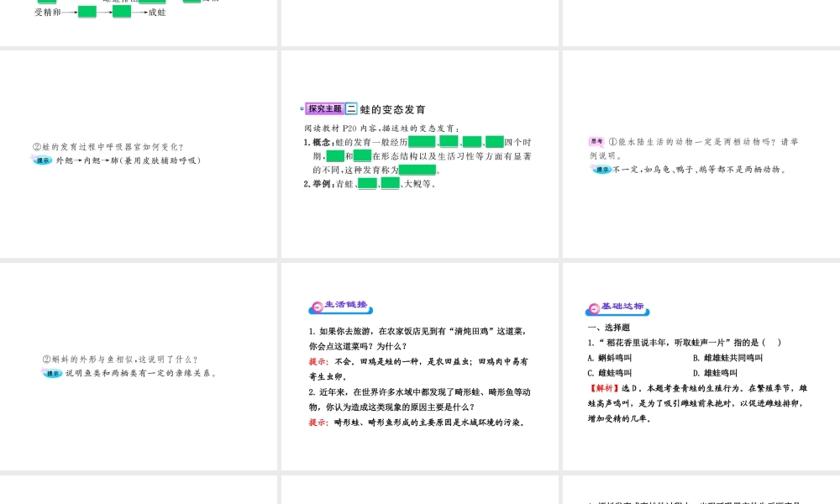
Task: Click the pink 思考 badge
Action: [596, 141]
